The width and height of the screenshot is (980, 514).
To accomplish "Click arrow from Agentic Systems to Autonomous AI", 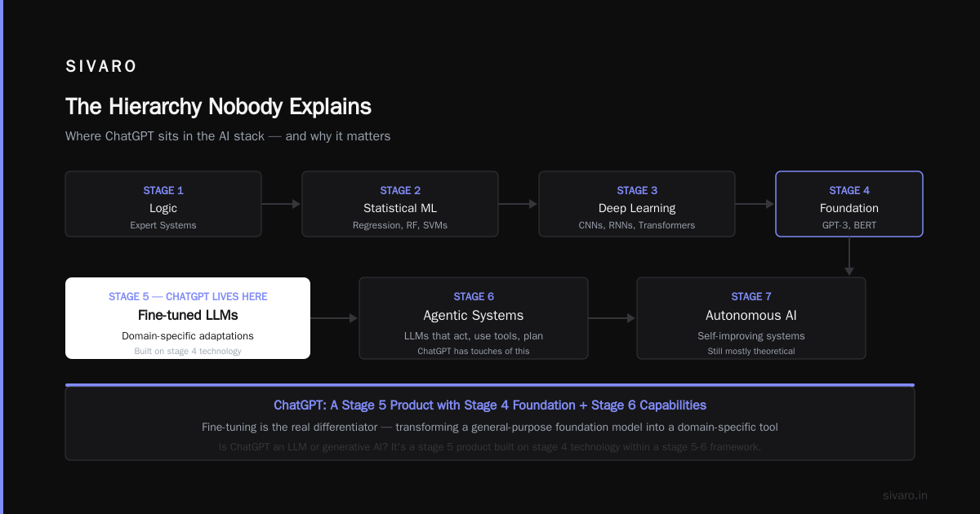I will (x=612, y=318).
